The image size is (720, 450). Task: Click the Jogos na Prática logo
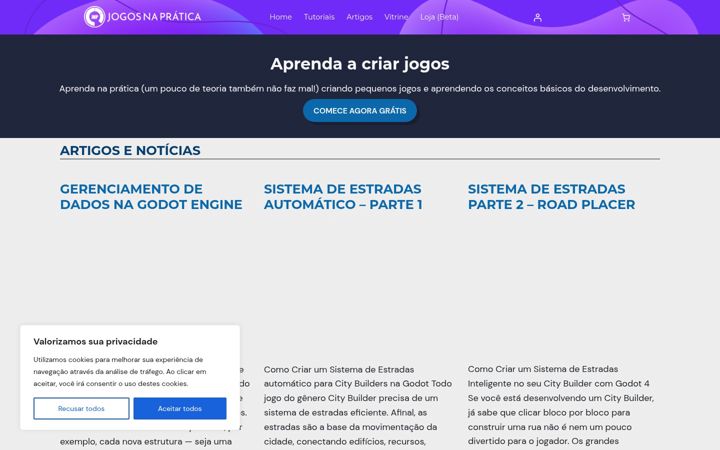142,17
